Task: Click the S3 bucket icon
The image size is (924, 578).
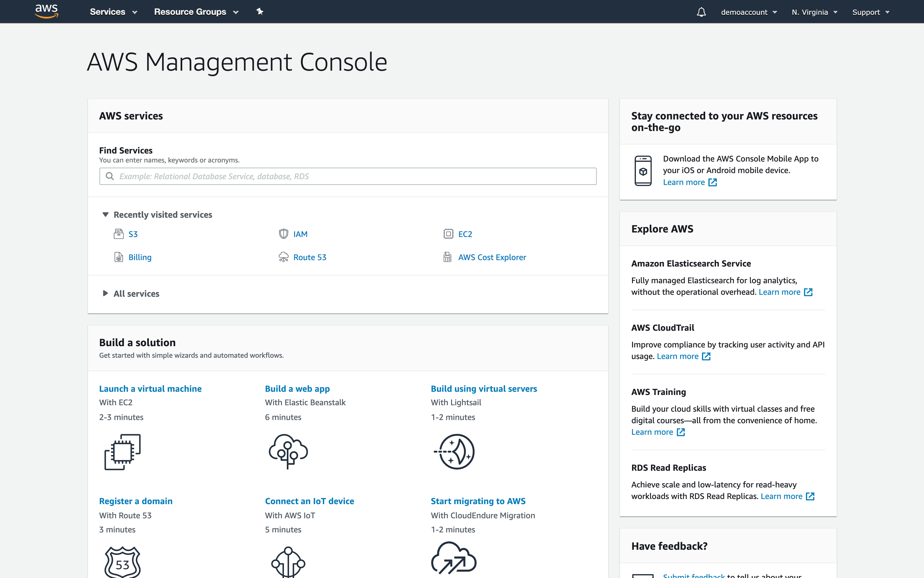Action: point(119,233)
